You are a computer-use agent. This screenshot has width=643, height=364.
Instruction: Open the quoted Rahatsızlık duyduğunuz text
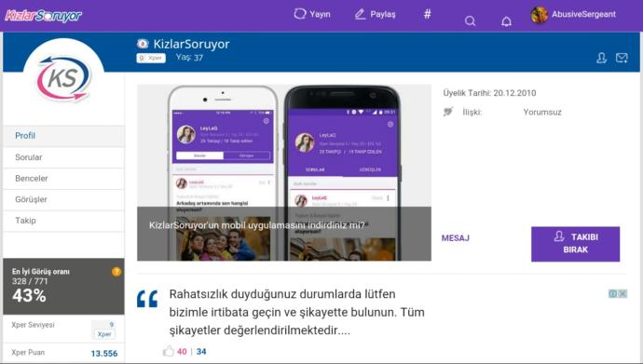point(297,312)
